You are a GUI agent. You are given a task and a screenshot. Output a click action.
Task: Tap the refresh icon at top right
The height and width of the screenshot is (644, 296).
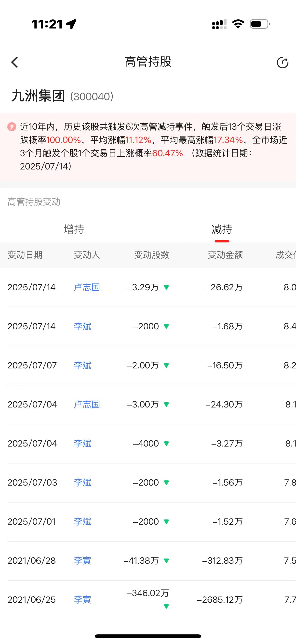[283, 62]
